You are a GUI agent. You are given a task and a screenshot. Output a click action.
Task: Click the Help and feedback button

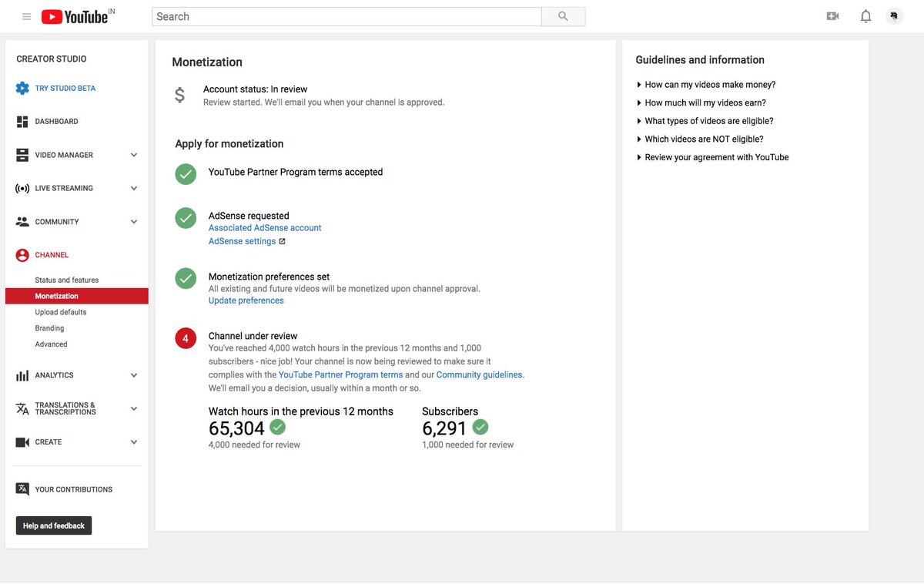pos(54,525)
